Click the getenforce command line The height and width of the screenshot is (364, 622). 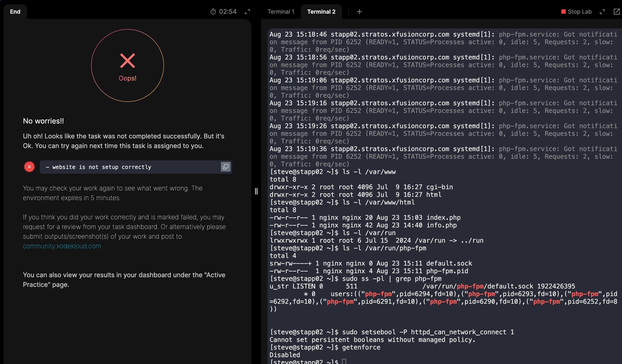(325, 347)
